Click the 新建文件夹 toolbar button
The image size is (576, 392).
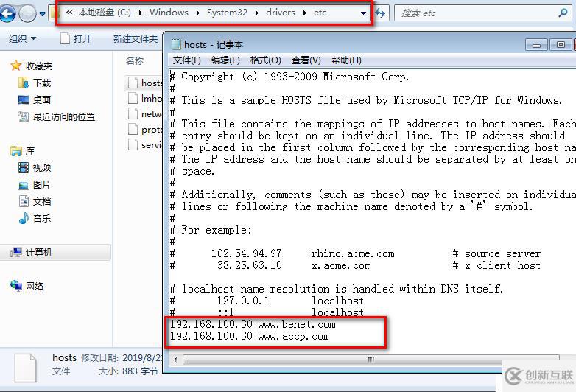136,38
